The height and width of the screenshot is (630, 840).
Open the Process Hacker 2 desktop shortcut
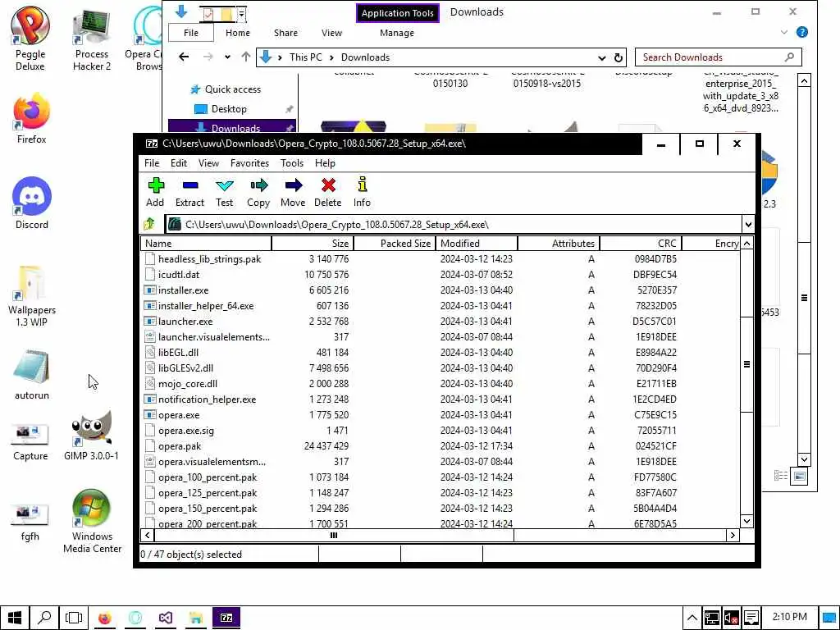pyautogui.click(x=92, y=41)
